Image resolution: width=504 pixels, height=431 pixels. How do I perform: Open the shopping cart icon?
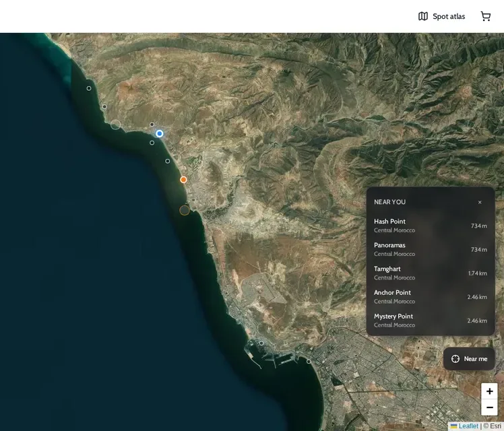tap(486, 16)
